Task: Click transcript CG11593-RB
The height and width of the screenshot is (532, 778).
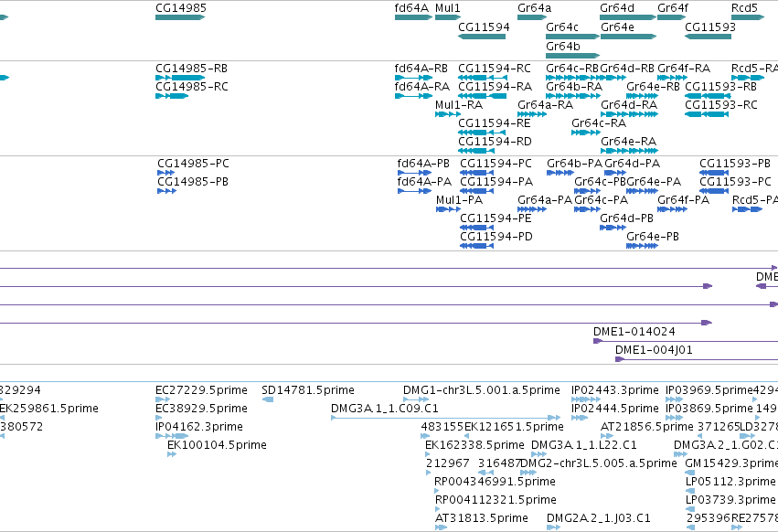Action: [708, 96]
